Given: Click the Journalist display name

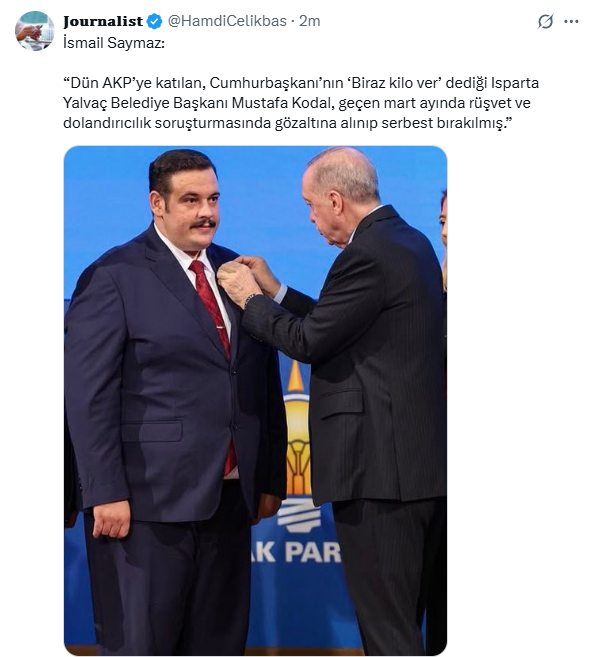Looking at the screenshot, I should coord(103,21).
